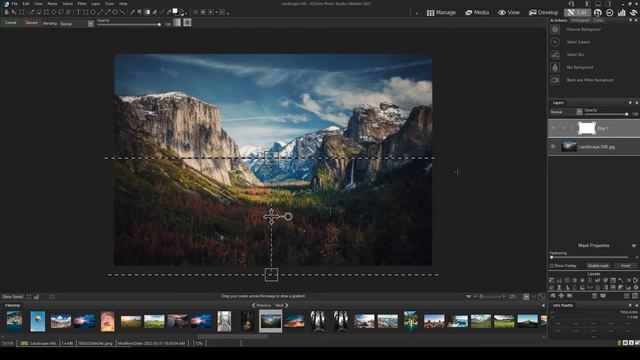Adjust the gradient Opacity slider in options bar
Viewport: 640px width, 360px height.
pyautogui.click(x=128, y=24)
